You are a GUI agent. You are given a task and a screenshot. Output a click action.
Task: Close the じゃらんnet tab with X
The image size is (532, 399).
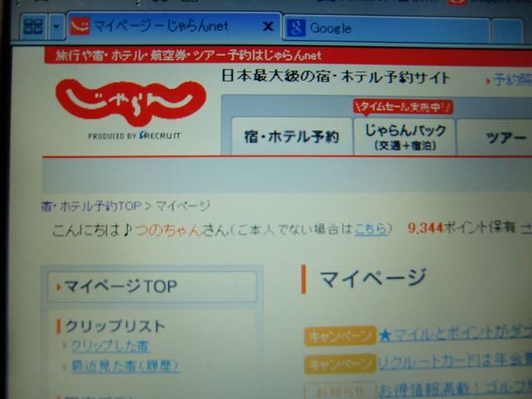(268, 26)
